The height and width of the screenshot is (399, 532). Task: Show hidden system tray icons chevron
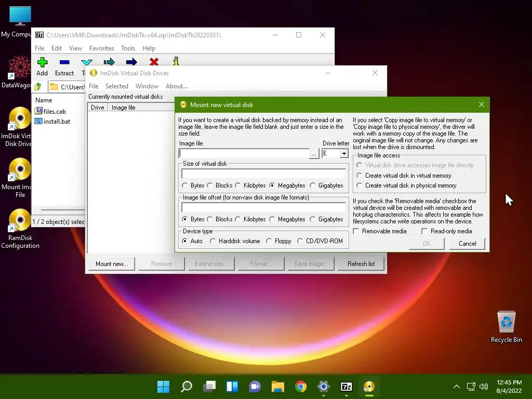[457, 387]
